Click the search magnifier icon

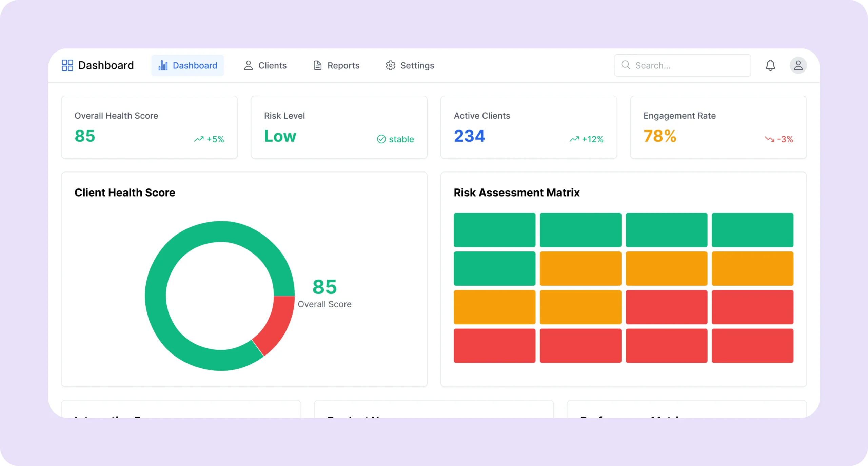(626, 65)
